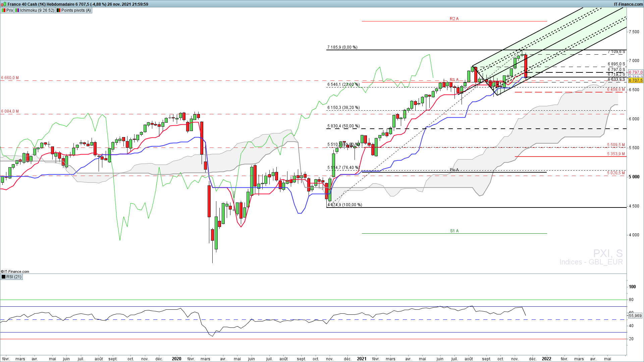Open the Ichimoku (9 26 52) indicator settings
644x362 pixels.
(x=37, y=10)
